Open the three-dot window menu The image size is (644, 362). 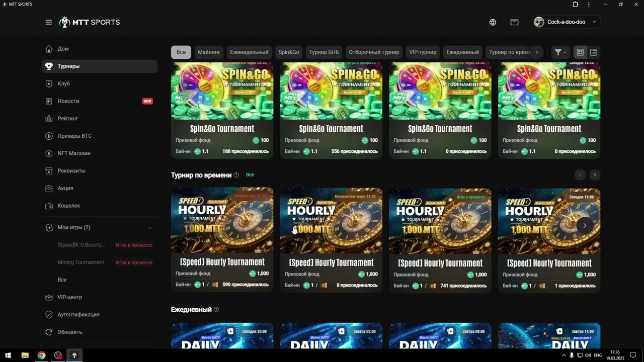click(x=589, y=5)
